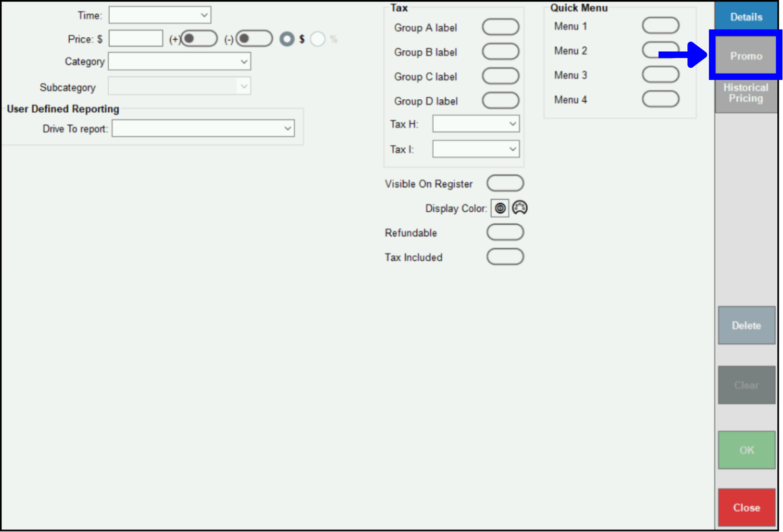Open the Category dropdown
The image size is (783, 532).
[x=180, y=61]
